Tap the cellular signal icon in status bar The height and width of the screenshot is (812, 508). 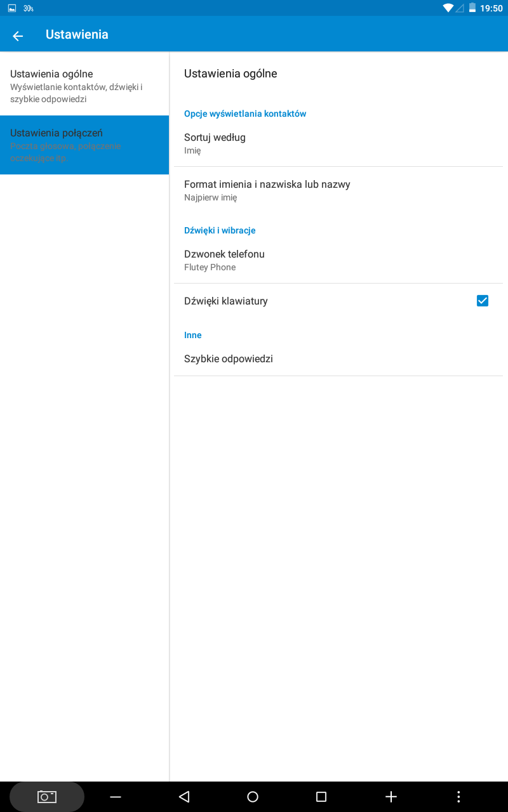pos(460,8)
